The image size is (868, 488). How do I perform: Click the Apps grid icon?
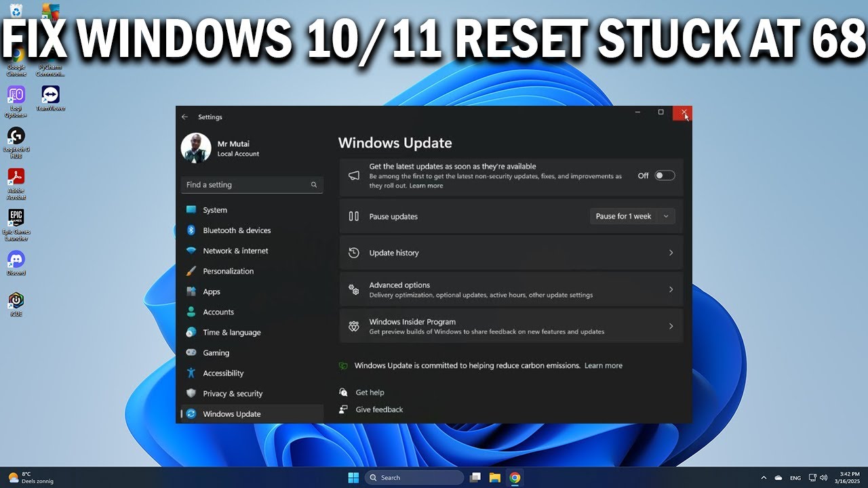(191, 291)
